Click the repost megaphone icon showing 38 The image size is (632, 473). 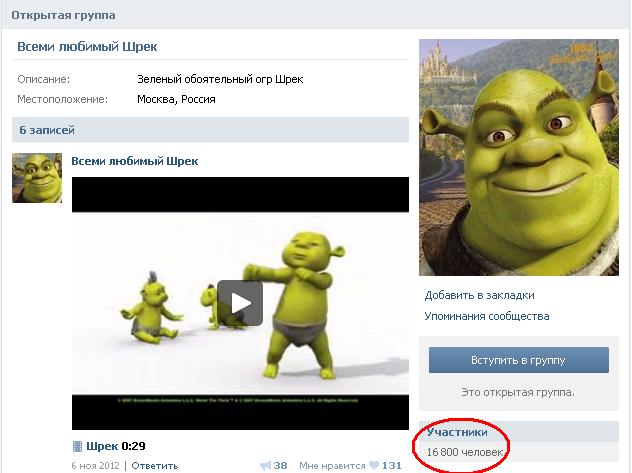(266, 466)
